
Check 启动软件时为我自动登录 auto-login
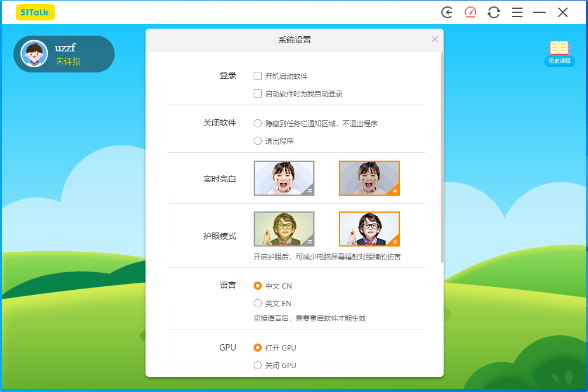coord(257,93)
